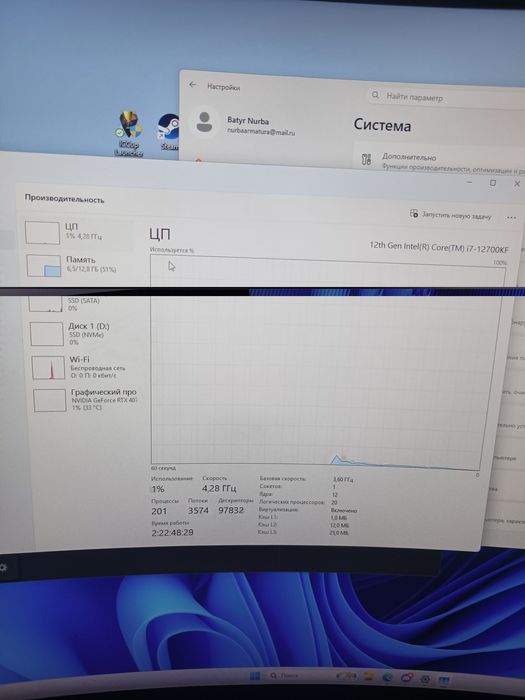
Task: Minimize the Task Manager window
Action: click(470, 182)
